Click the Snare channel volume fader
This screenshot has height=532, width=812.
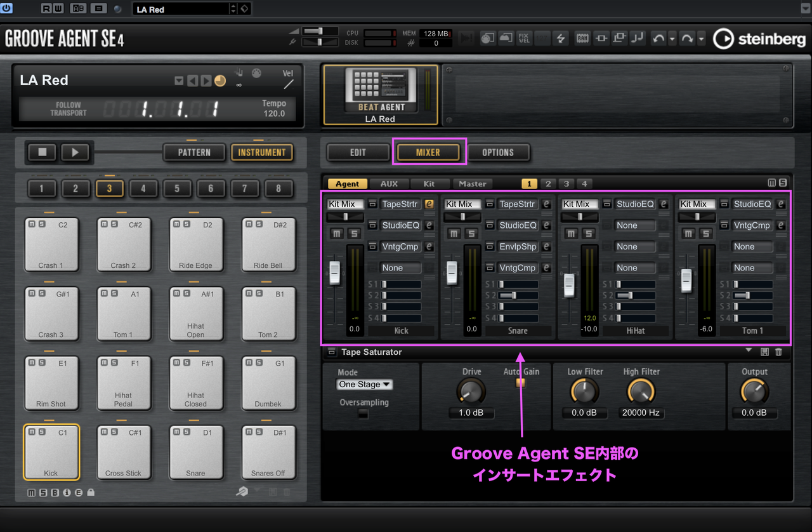[452, 274]
